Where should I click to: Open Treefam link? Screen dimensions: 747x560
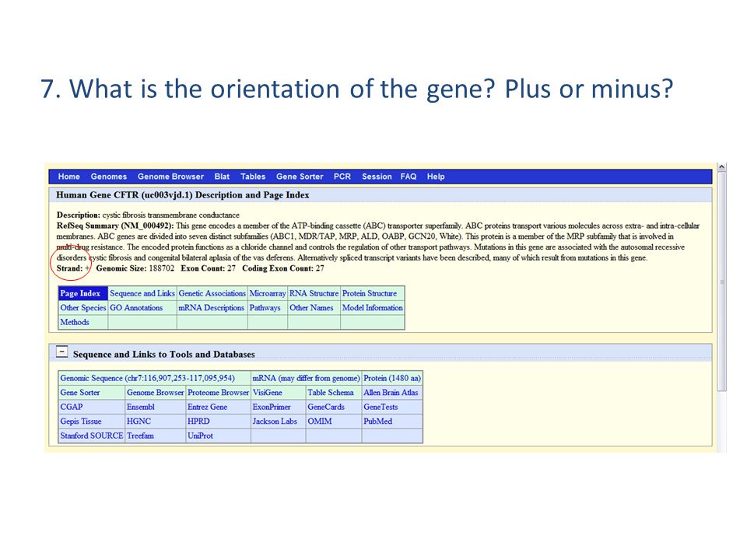point(140,436)
